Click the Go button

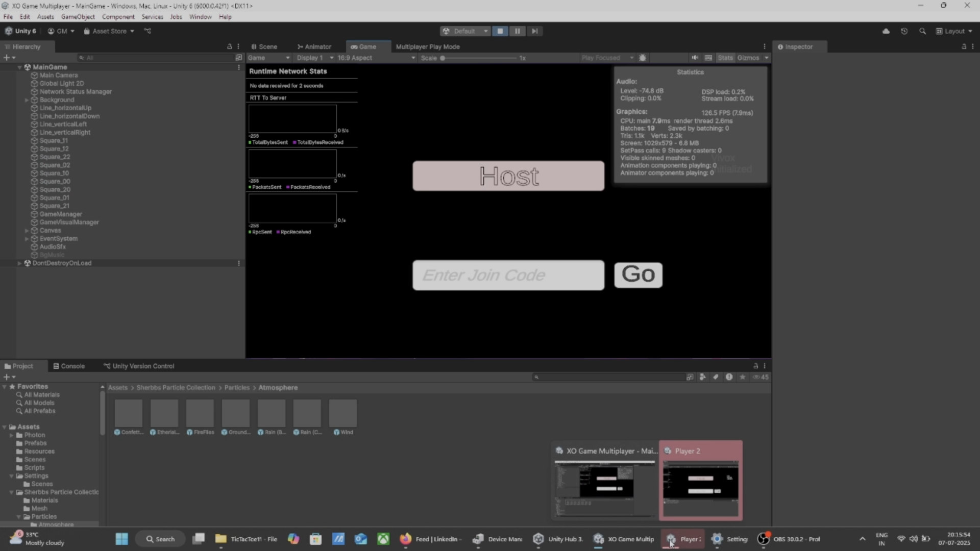[638, 275]
